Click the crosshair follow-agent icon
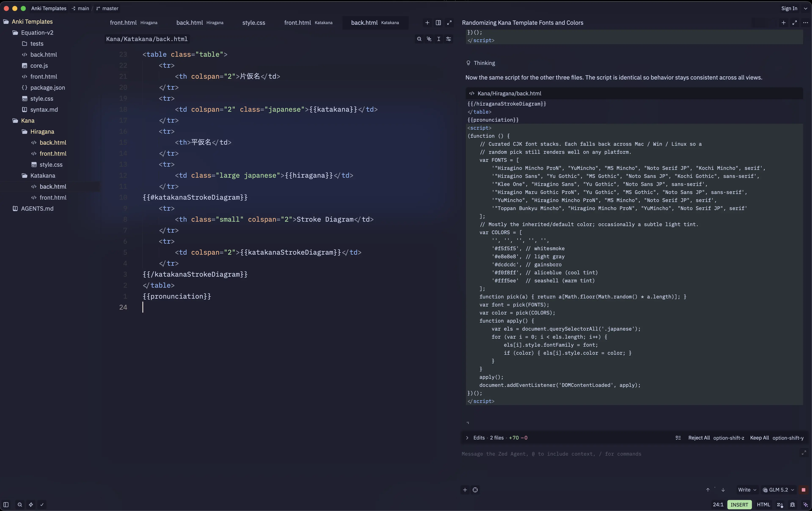The image size is (812, 511). tap(475, 490)
